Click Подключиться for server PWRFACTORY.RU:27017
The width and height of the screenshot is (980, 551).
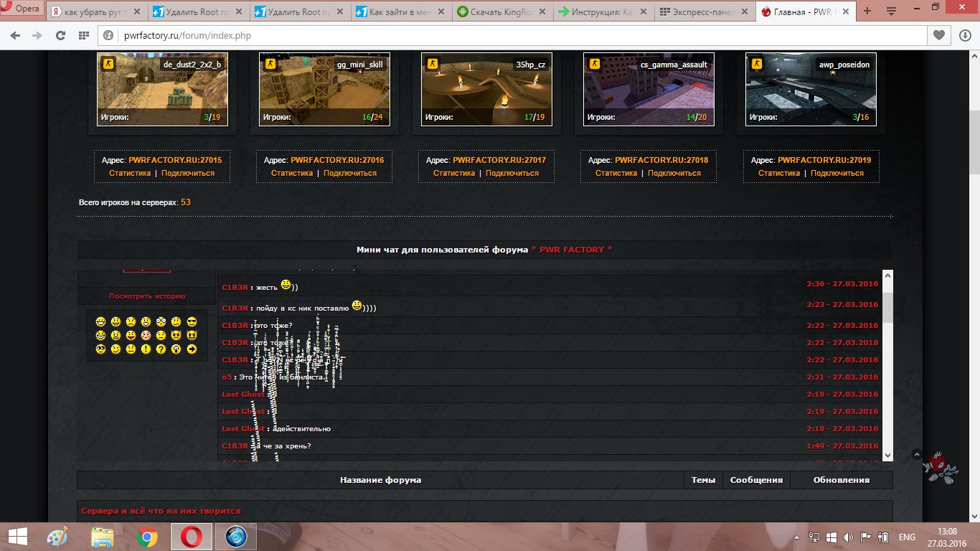[512, 173]
